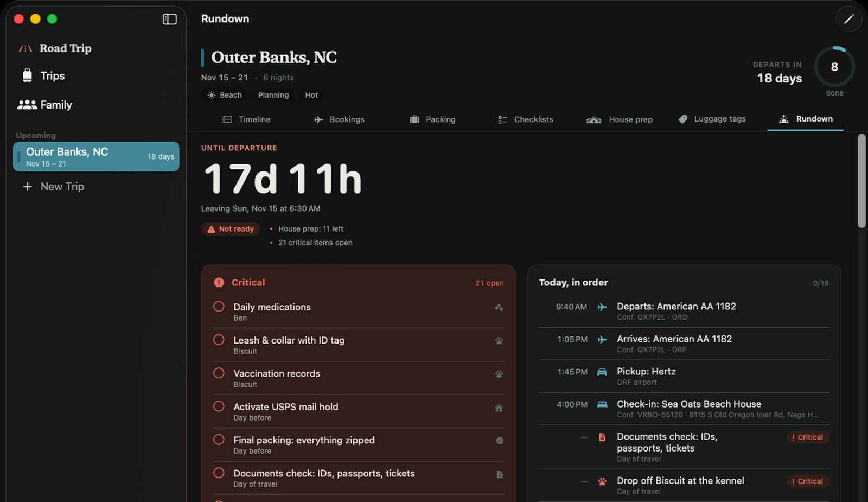Image resolution: width=868 pixels, height=502 pixels.
Task: Click the car icon beside Pickup: Hertz
Action: pos(602,372)
